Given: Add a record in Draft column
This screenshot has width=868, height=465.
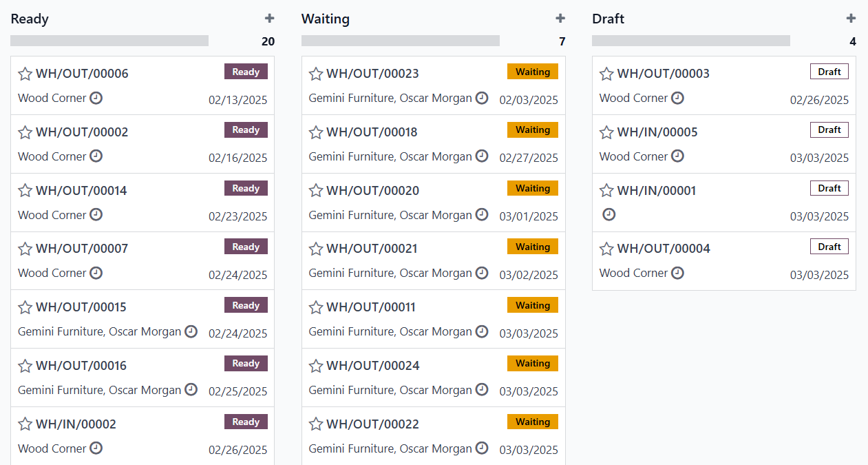Looking at the screenshot, I should 851,19.
